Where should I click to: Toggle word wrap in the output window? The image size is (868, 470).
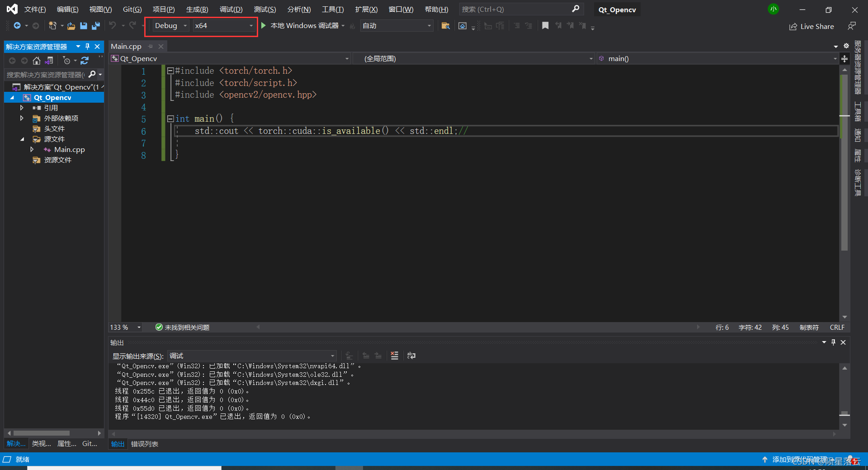coord(410,356)
